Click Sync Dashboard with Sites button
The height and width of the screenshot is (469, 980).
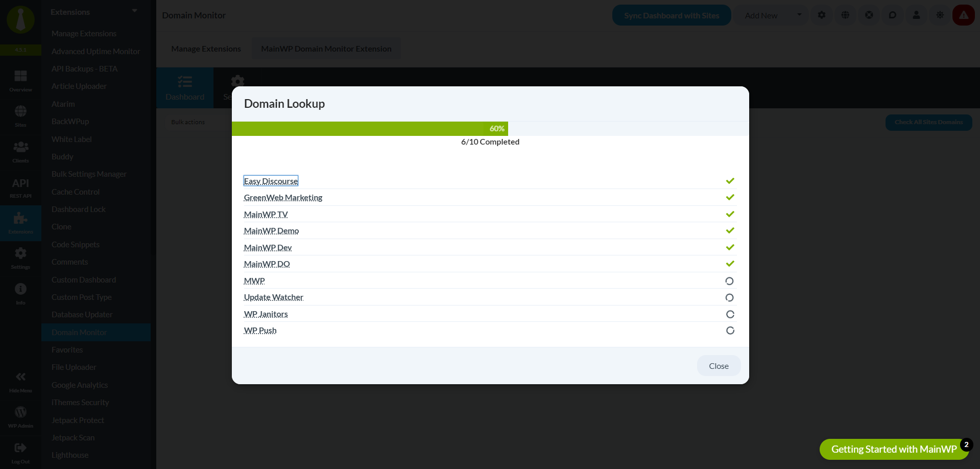pyautogui.click(x=672, y=15)
